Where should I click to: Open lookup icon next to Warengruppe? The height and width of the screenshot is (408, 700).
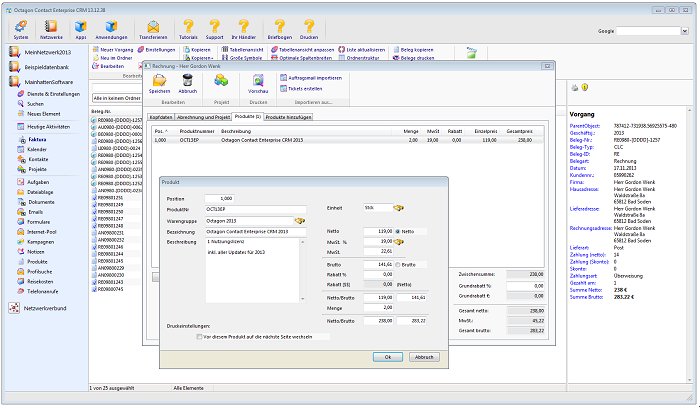tap(300, 221)
